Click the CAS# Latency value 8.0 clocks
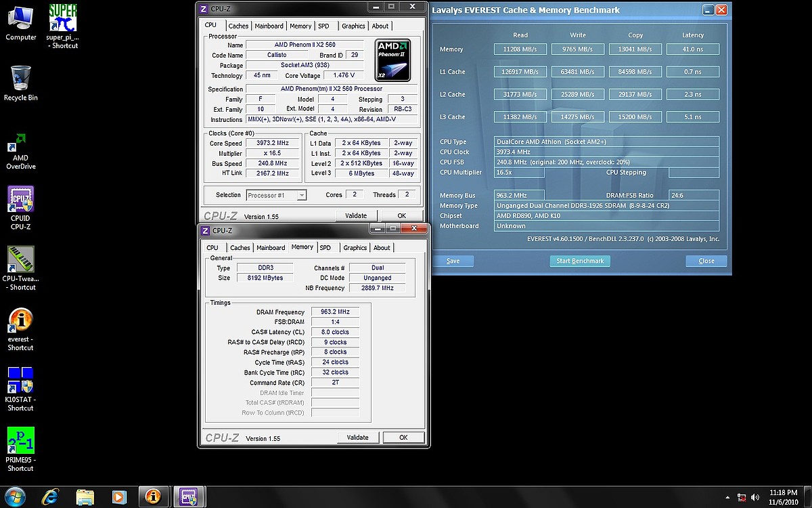 335,332
